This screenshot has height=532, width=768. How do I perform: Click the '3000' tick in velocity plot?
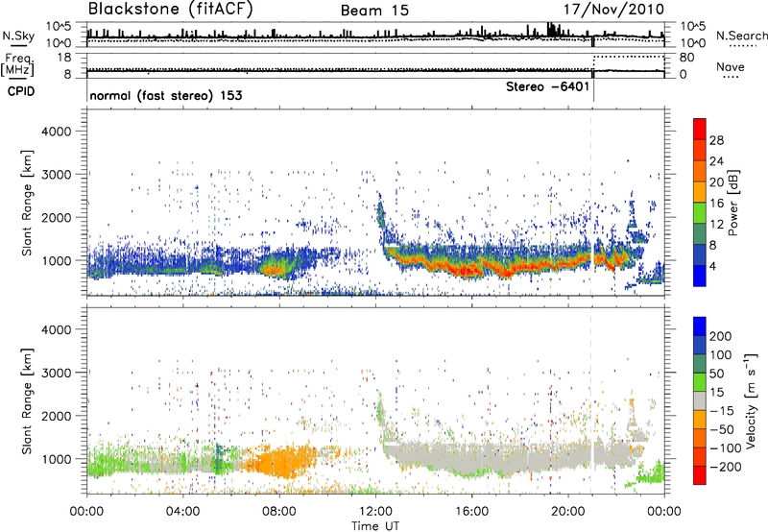(x=56, y=373)
